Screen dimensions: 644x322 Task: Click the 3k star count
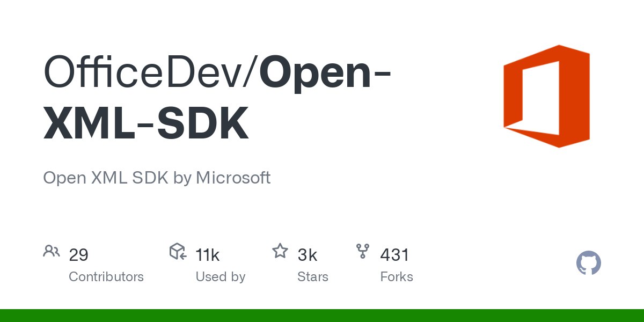pos(308,255)
